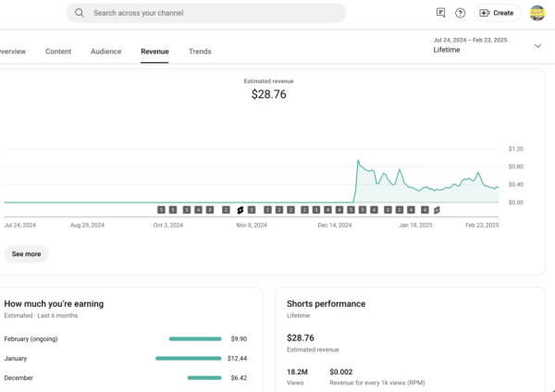
Task: Click the search magnifier icon
Action: [80, 13]
